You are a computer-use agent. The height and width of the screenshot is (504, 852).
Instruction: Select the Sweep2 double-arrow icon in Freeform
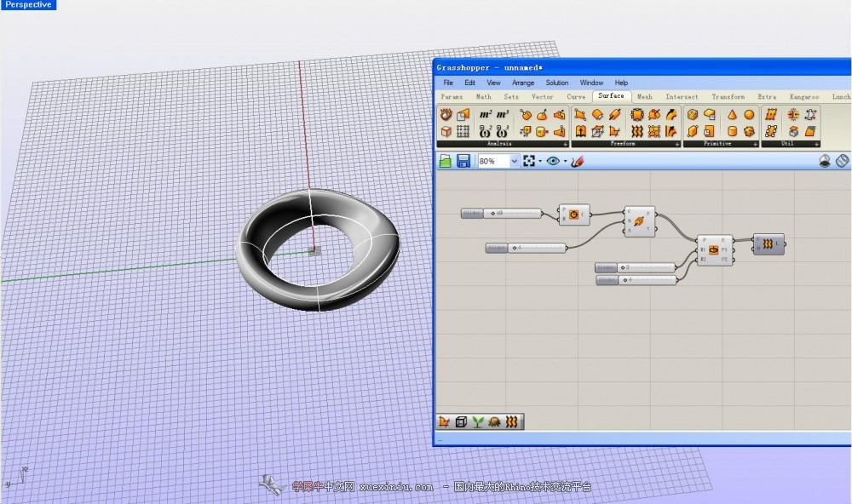[671, 131]
